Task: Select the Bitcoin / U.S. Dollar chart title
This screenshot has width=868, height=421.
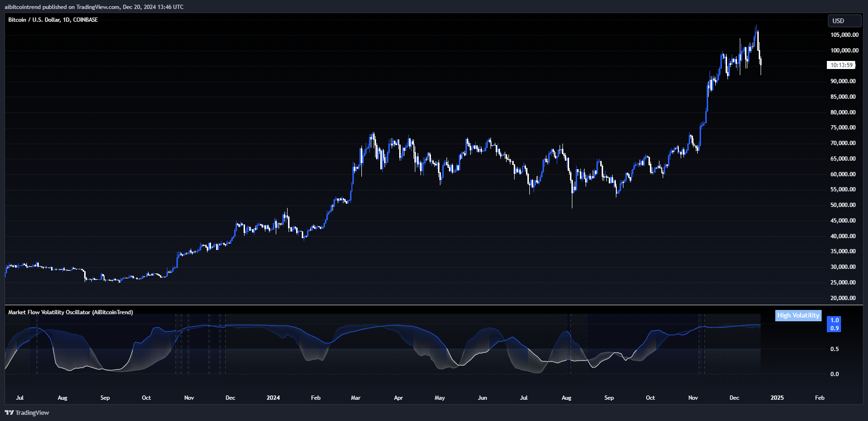Action: (53, 20)
